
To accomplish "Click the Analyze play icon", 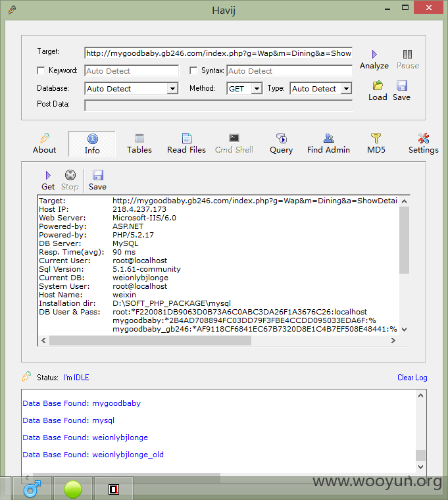I will click(374, 54).
